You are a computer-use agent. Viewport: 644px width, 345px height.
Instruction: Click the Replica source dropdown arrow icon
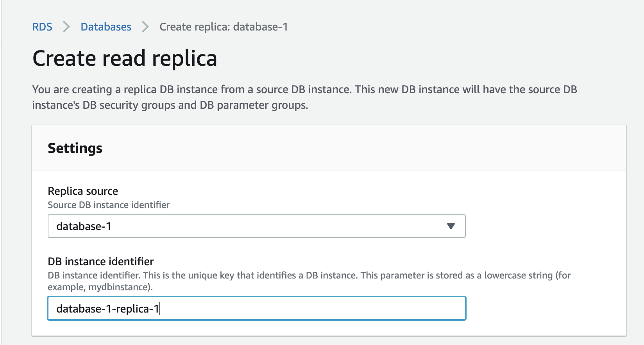click(451, 226)
